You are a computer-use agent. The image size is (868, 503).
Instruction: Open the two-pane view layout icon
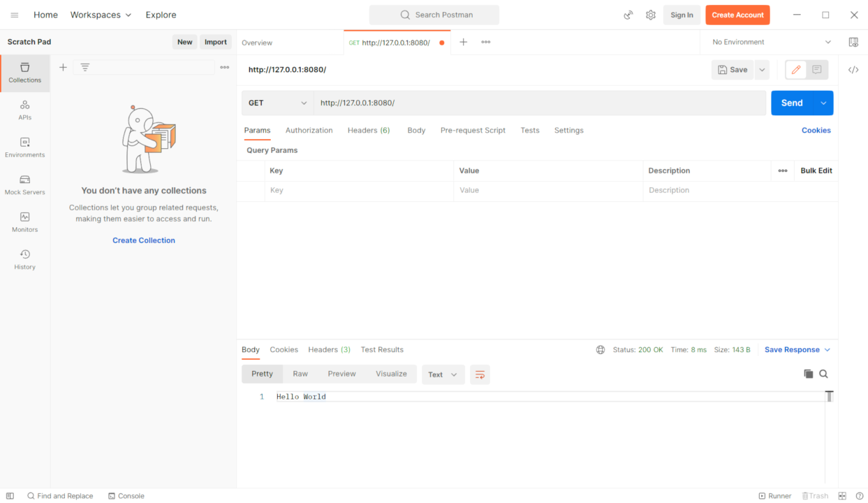[x=842, y=496]
